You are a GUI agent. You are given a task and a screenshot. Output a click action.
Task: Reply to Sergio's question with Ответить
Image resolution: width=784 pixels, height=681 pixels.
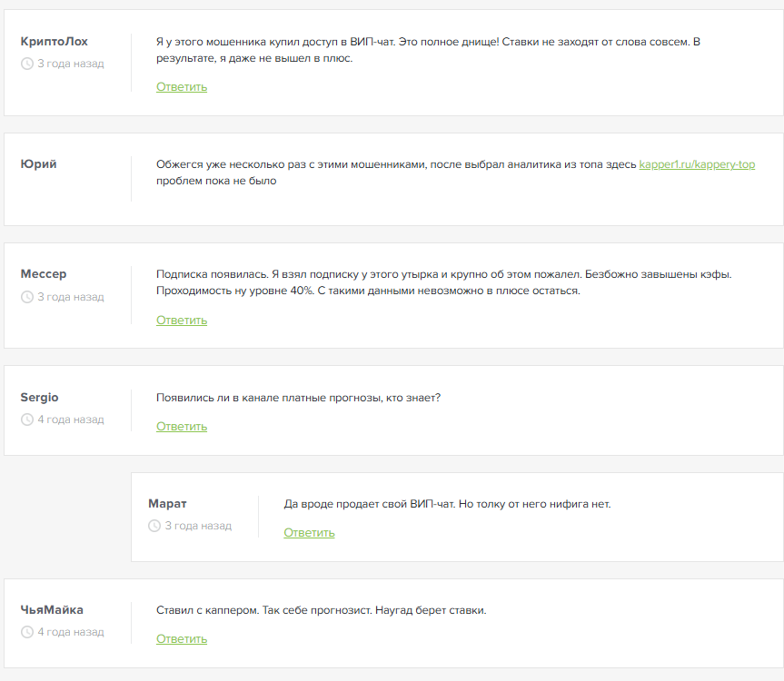tap(182, 427)
